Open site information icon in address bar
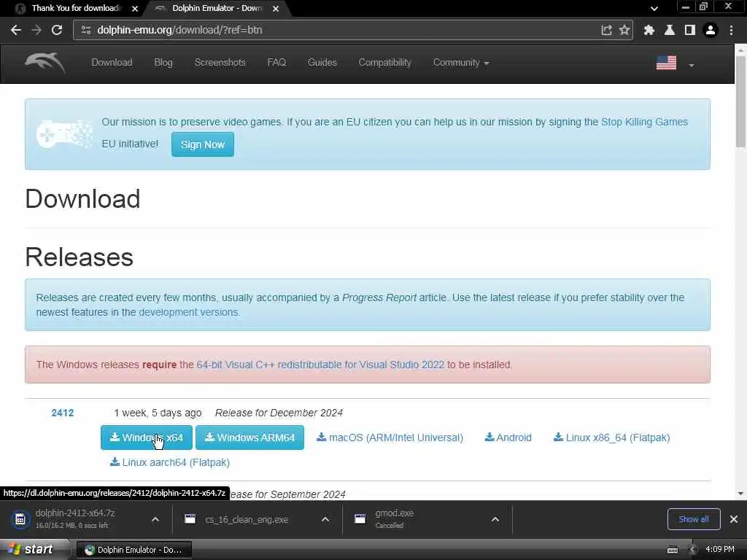 tap(86, 30)
